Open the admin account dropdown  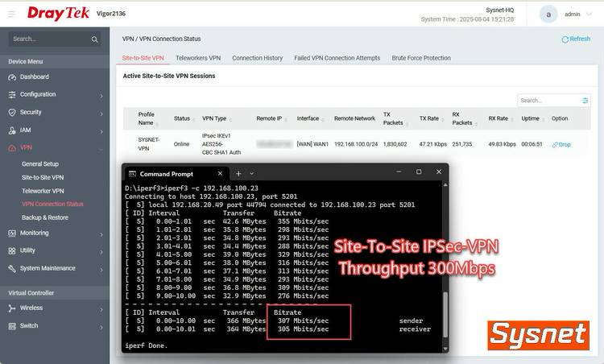pyautogui.click(x=594, y=14)
